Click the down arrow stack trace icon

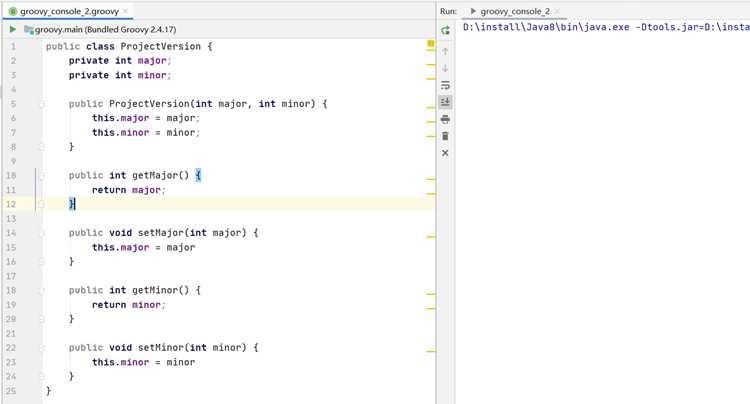click(445, 68)
